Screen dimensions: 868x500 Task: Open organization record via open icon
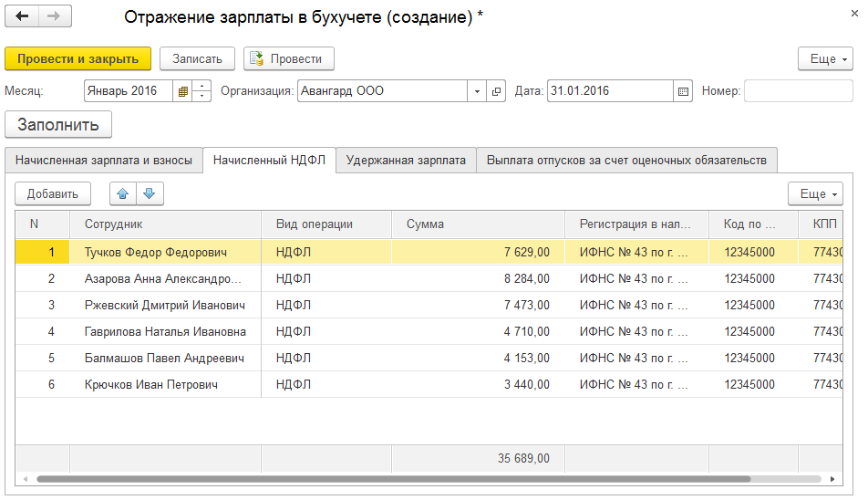497,91
